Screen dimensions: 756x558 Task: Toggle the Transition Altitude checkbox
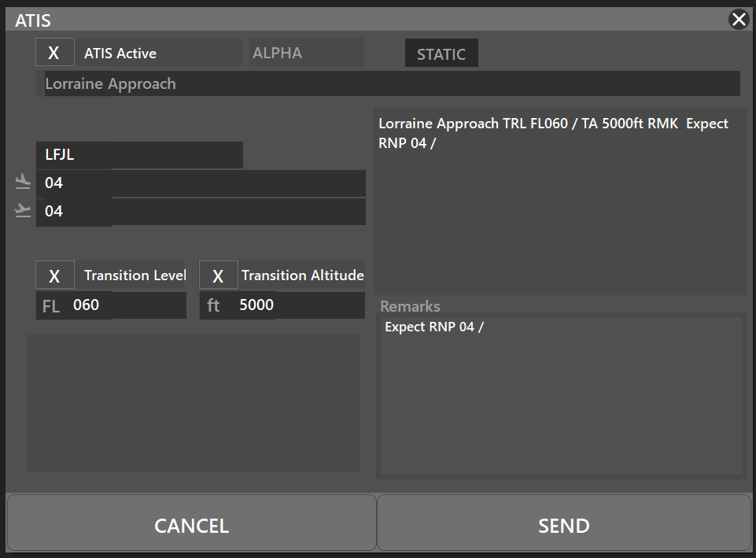point(219,275)
